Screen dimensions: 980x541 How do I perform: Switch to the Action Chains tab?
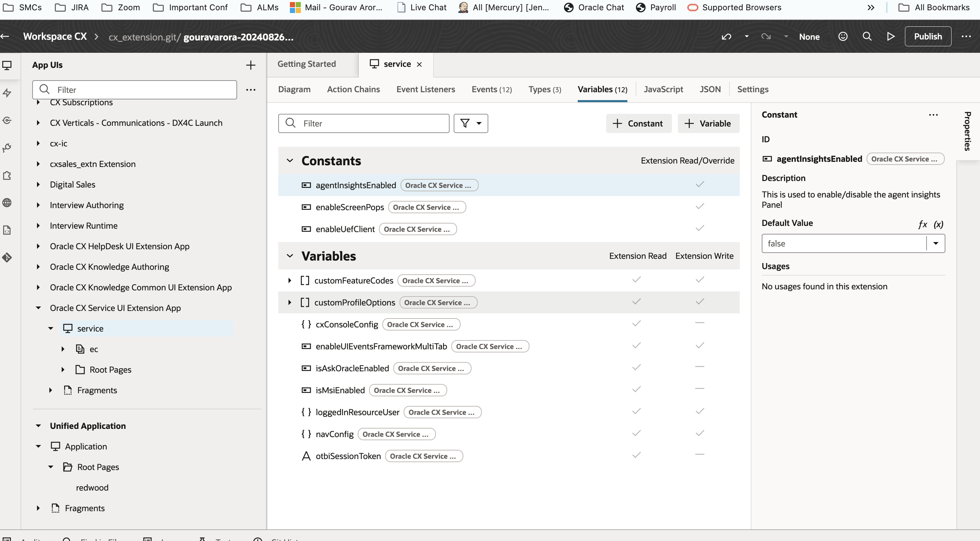click(x=353, y=89)
